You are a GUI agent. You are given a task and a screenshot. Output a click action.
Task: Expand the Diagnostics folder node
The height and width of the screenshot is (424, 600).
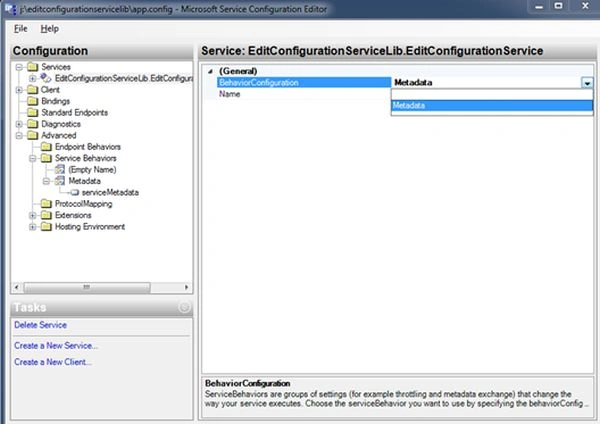tap(19, 124)
